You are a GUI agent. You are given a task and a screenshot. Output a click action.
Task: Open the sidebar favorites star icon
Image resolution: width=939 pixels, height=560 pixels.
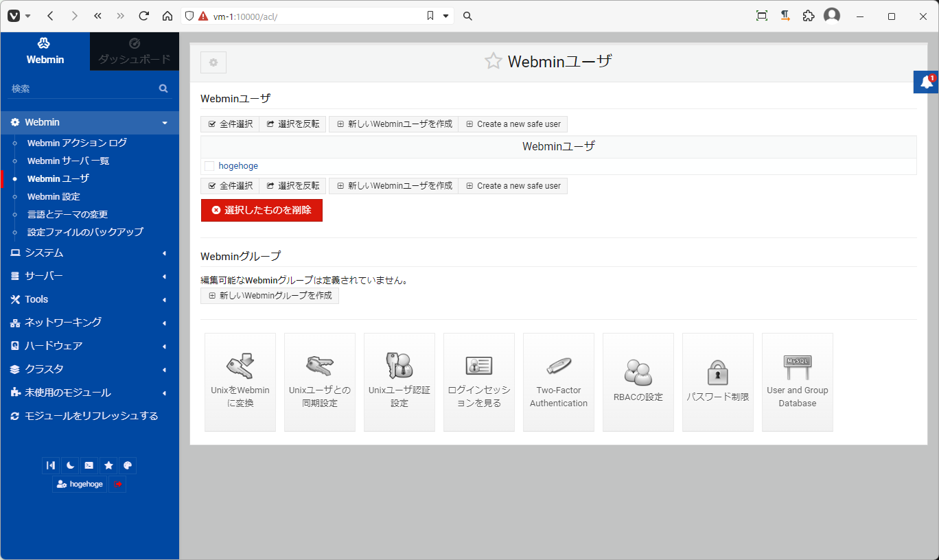click(x=108, y=465)
